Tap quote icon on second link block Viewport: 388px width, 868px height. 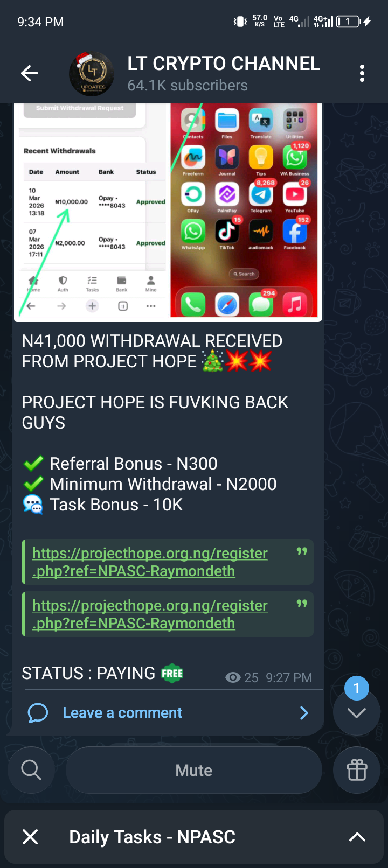(302, 604)
